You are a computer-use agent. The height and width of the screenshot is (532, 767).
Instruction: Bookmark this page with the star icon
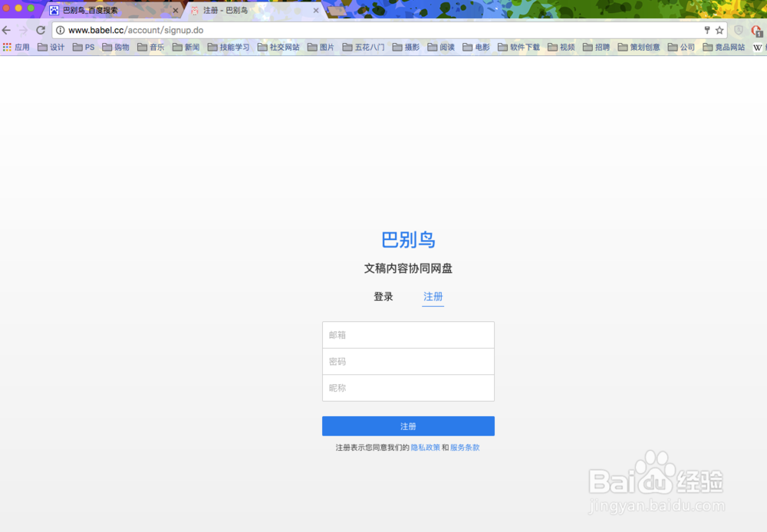719,31
